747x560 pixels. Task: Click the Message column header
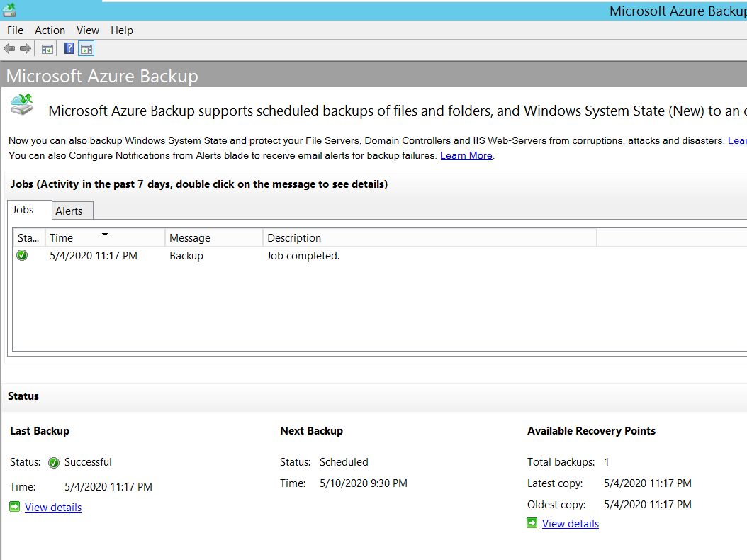214,237
